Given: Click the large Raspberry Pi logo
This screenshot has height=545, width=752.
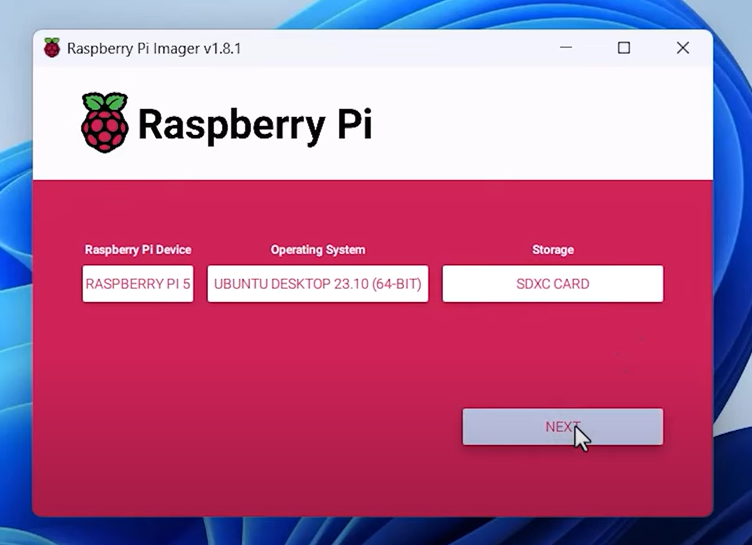Looking at the screenshot, I should 105,123.
